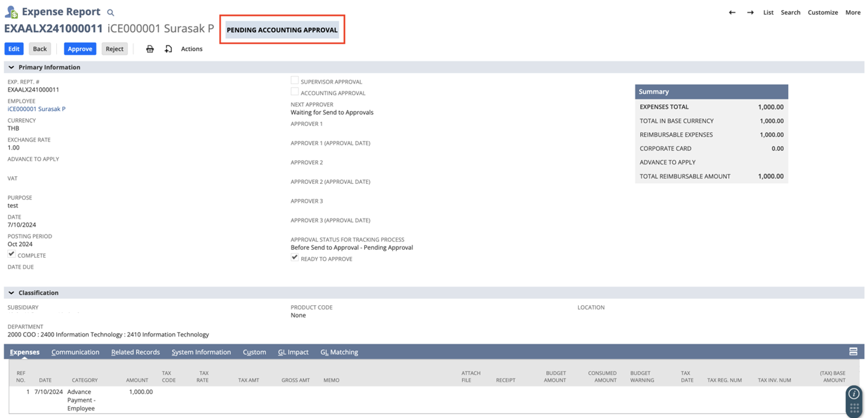Click the print icon on the toolbar

tap(150, 49)
